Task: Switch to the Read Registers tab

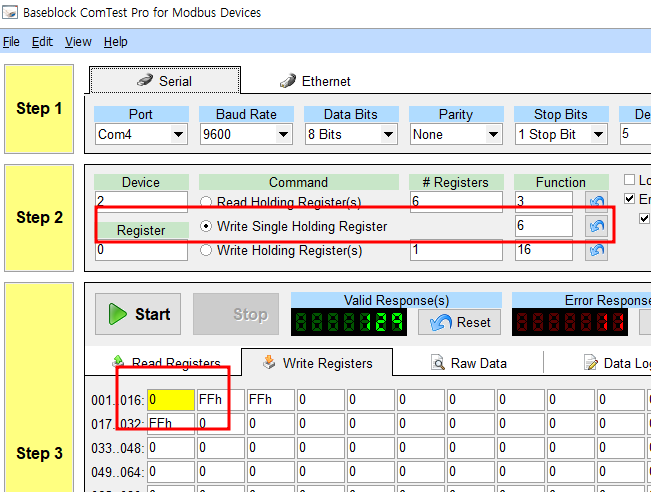Action: 166,363
